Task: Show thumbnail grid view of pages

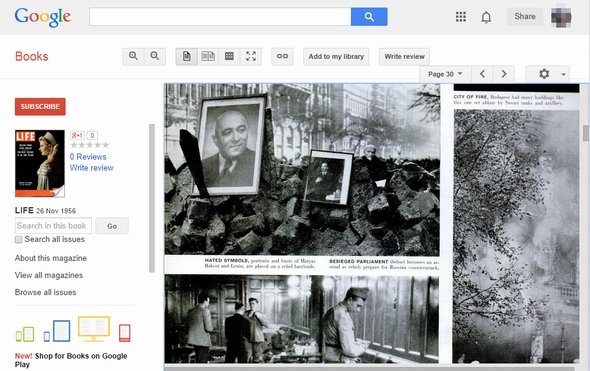Action: click(x=230, y=56)
